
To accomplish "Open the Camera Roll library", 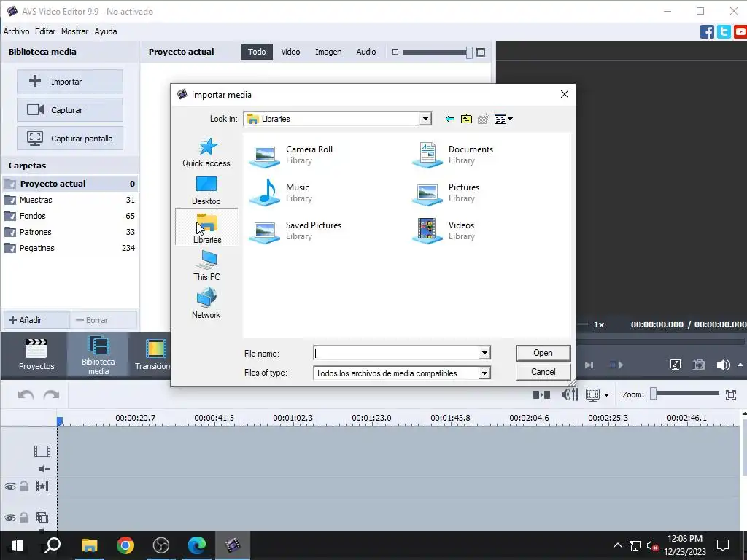I will click(292, 155).
